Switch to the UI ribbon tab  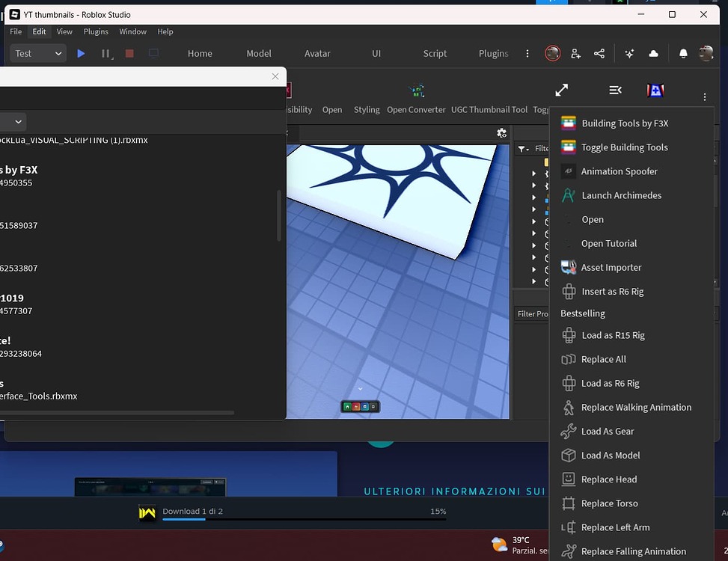pos(376,53)
